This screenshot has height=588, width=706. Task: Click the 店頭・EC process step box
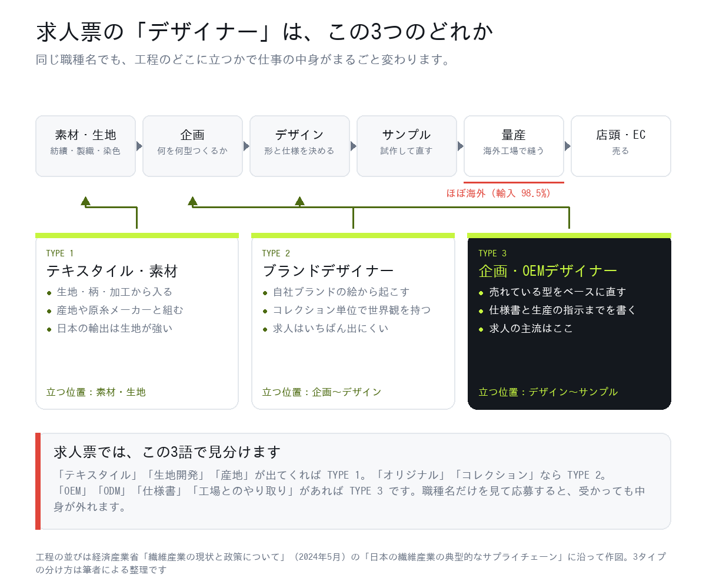621,146
